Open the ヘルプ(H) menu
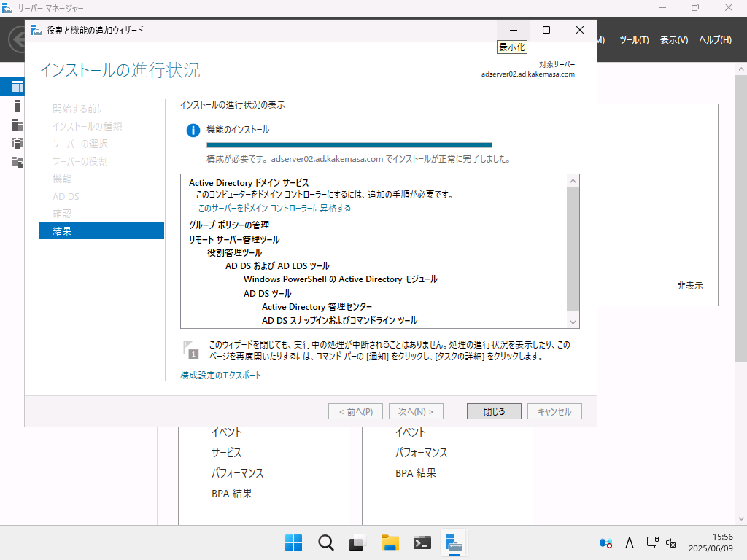Image resolution: width=747 pixels, height=560 pixels. pos(715,40)
